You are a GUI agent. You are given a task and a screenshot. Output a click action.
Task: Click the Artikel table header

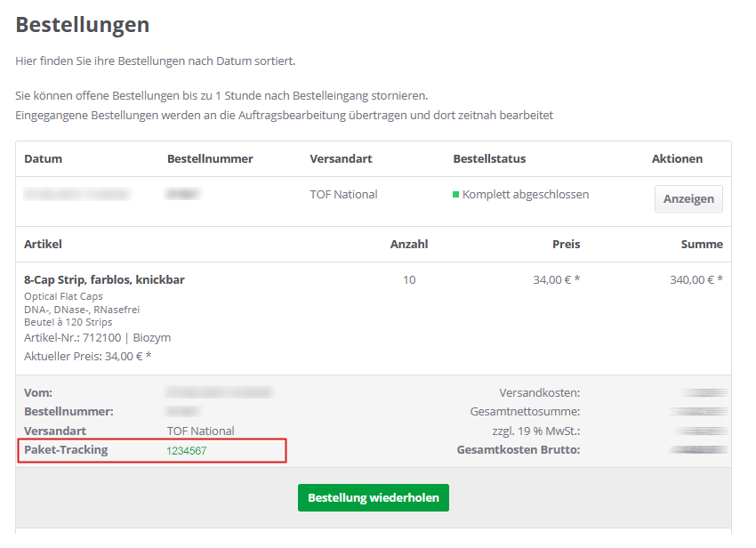click(x=43, y=244)
